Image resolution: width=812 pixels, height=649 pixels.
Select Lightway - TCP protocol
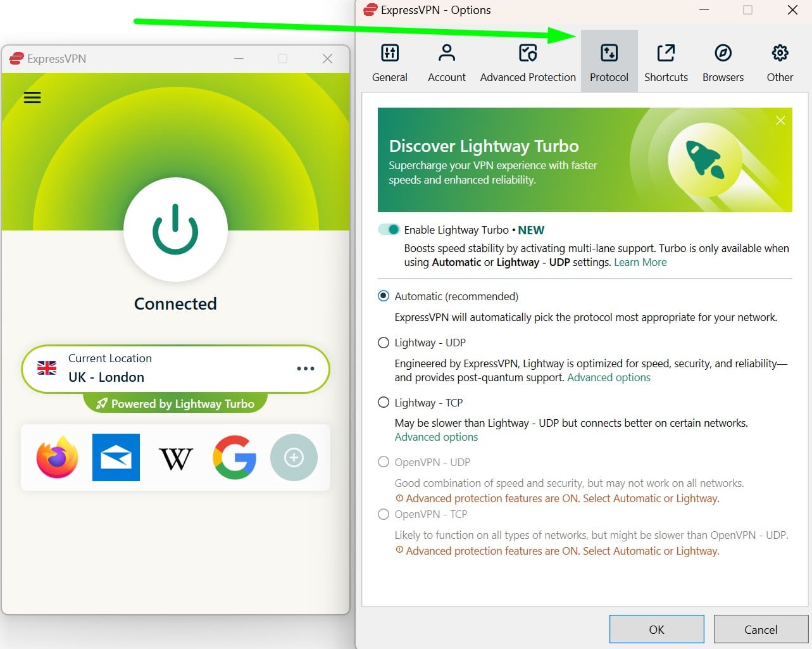click(384, 402)
